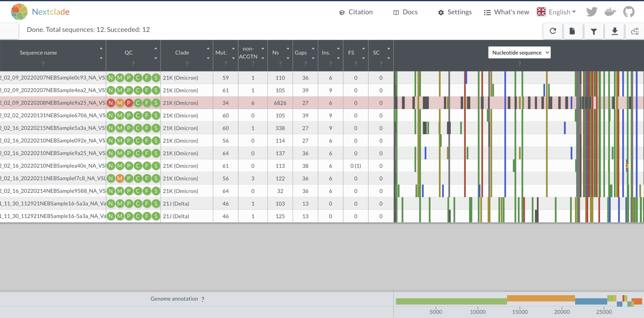Click the download results icon
Viewport: 644px width, 318px height.
coord(615,31)
